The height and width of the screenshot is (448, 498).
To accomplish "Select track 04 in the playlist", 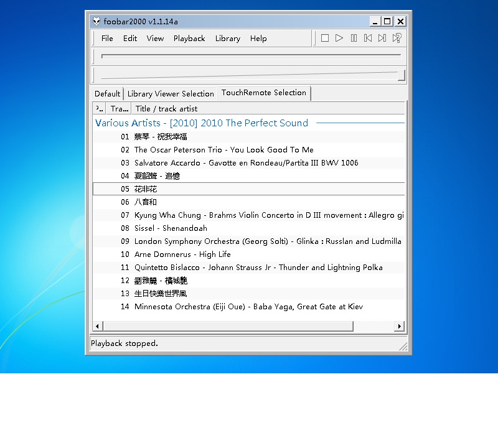I will (248, 176).
